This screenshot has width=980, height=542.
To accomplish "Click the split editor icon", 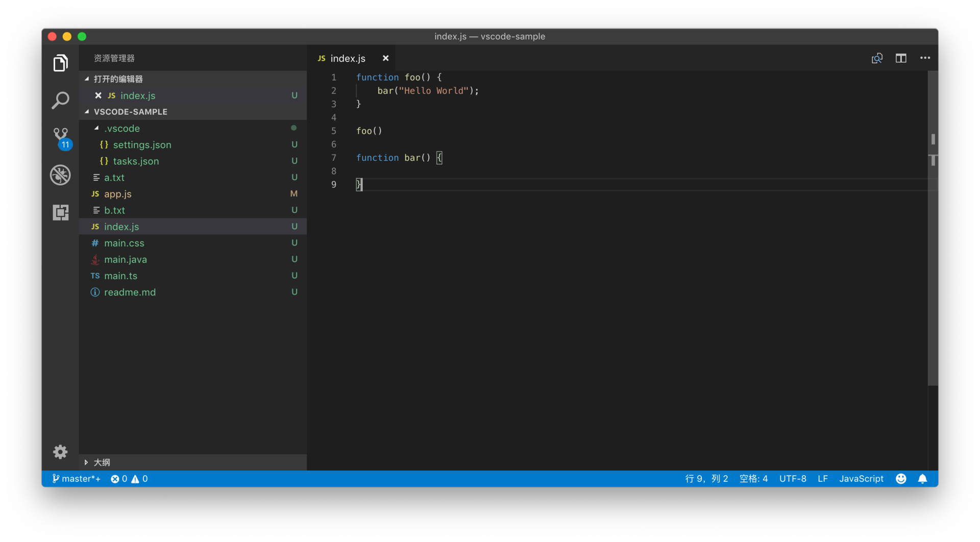I will click(x=901, y=58).
